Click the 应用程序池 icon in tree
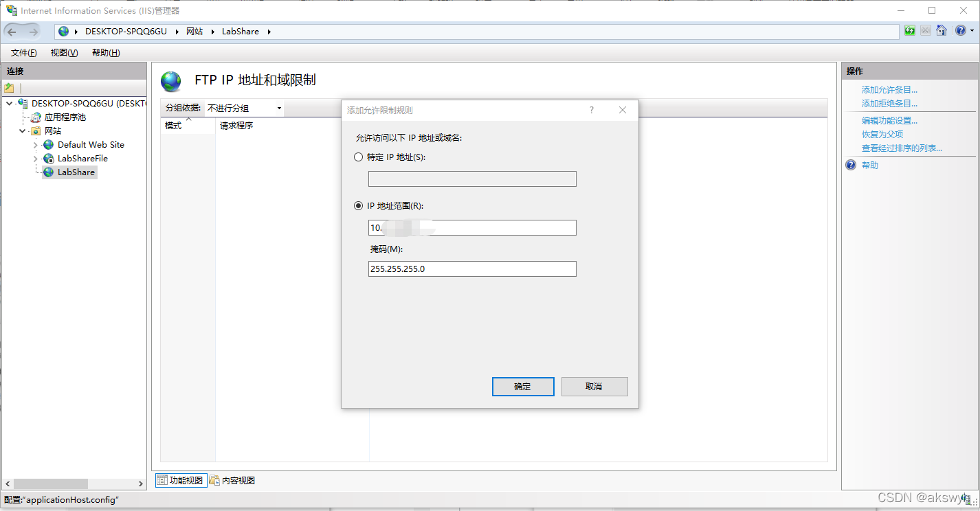 pyautogui.click(x=36, y=117)
